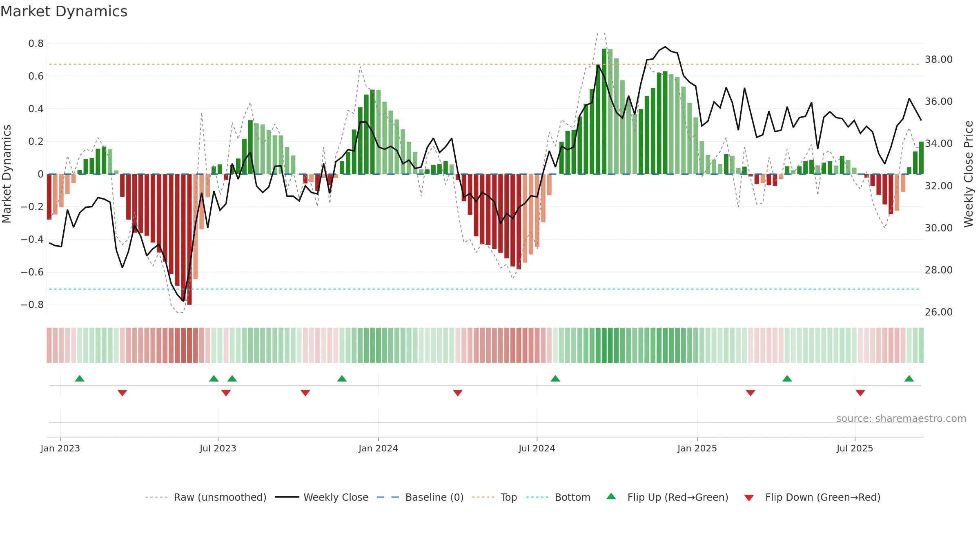Select the red Flip Down triangle in autumn 2023
This screenshot has width=980, height=551.
pos(305,393)
